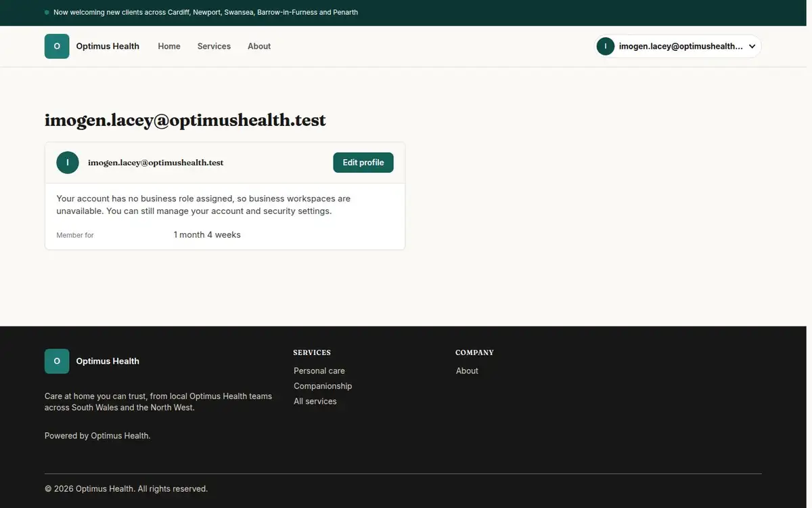
Task: Click the 1 month 4 weeks membership value
Action: pyautogui.click(x=207, y=235)
